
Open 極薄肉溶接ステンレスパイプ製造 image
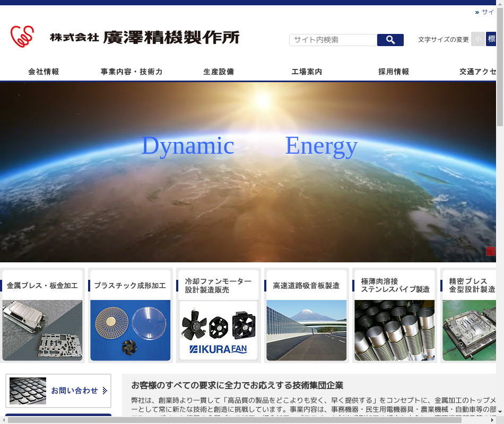tap(394, 330)
